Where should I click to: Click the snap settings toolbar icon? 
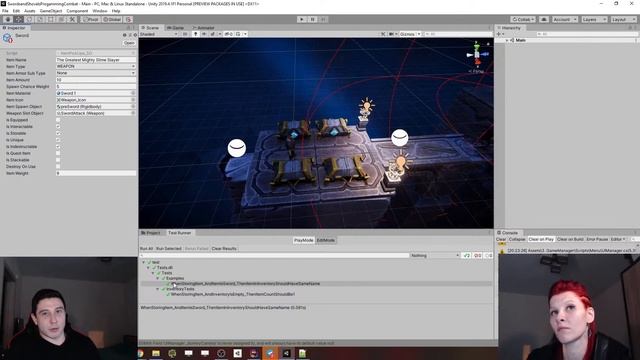click(x=128, y=19)
